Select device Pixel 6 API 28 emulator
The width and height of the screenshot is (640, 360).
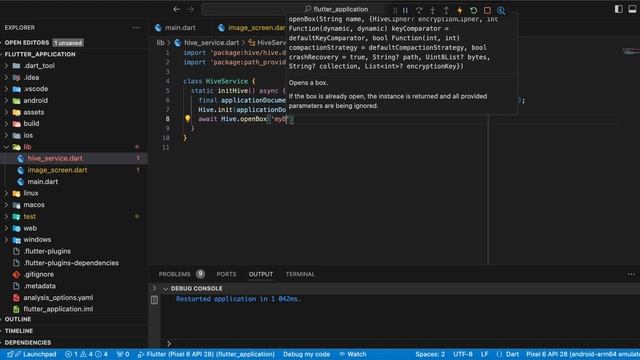583,354
